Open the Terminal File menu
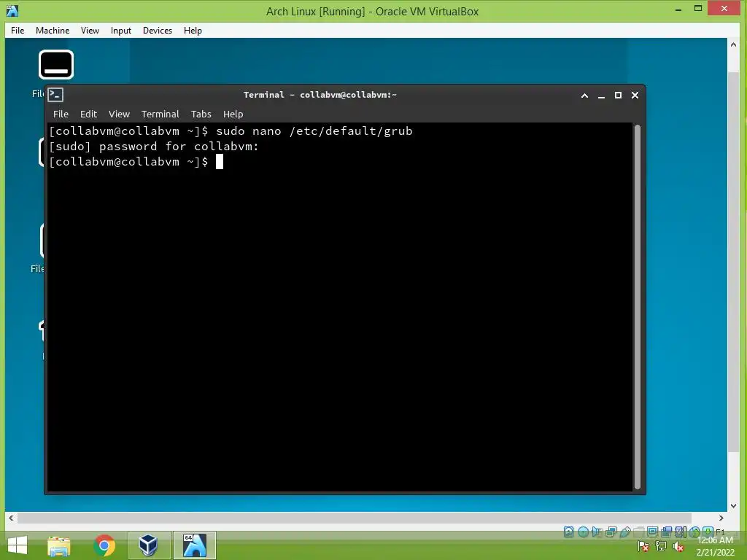747x560 pixels. pos(61,114)
